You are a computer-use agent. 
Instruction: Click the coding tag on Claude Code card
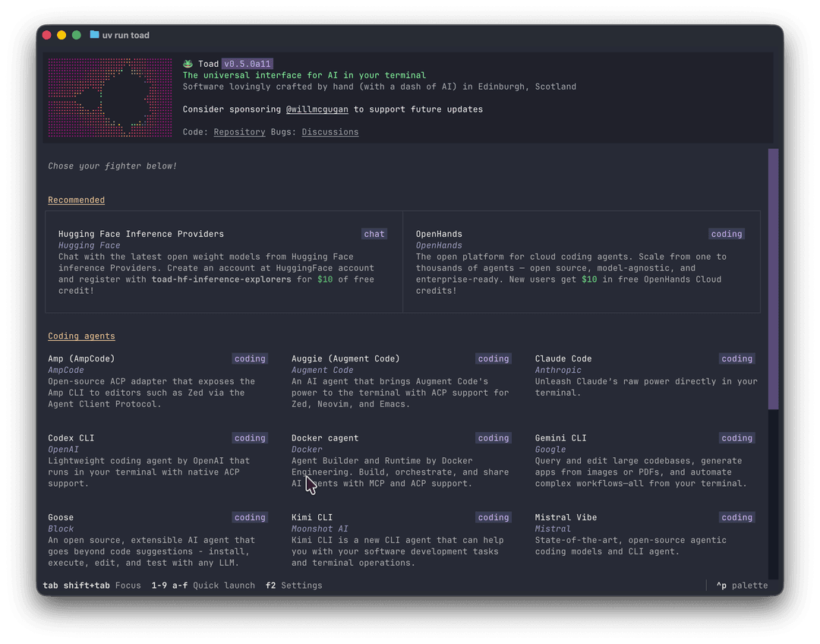[736, 358]
